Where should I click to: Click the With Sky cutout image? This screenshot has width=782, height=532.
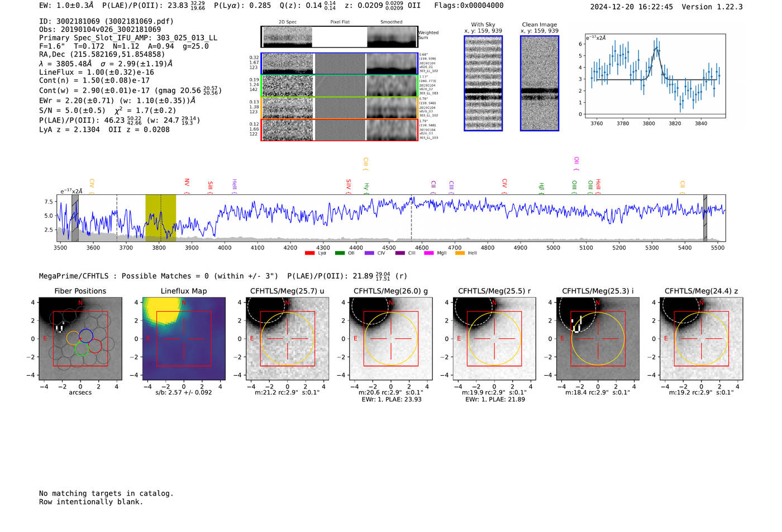click(483, 83)
